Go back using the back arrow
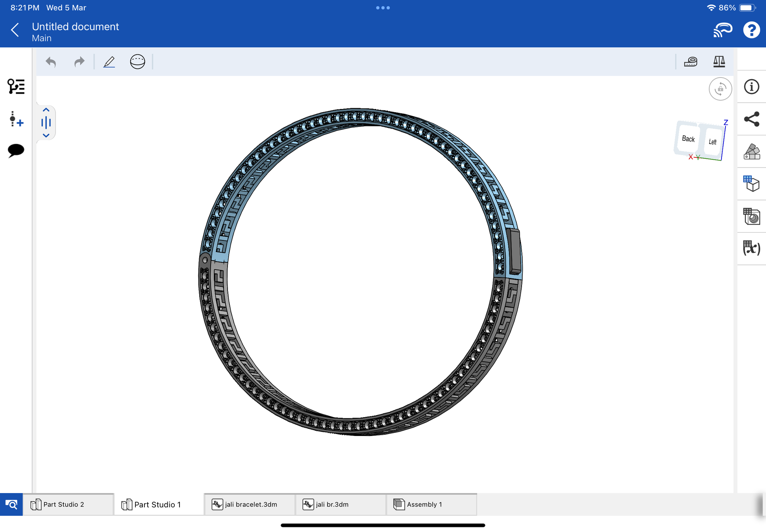Image resolution: width=766 pixels, height=532 pixels. (15, 30)
